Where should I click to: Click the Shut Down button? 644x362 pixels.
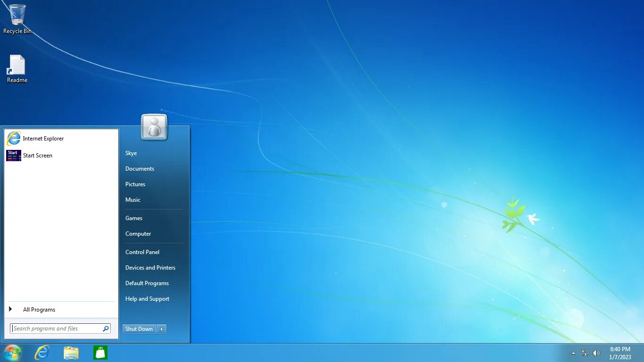click(139, 329)
